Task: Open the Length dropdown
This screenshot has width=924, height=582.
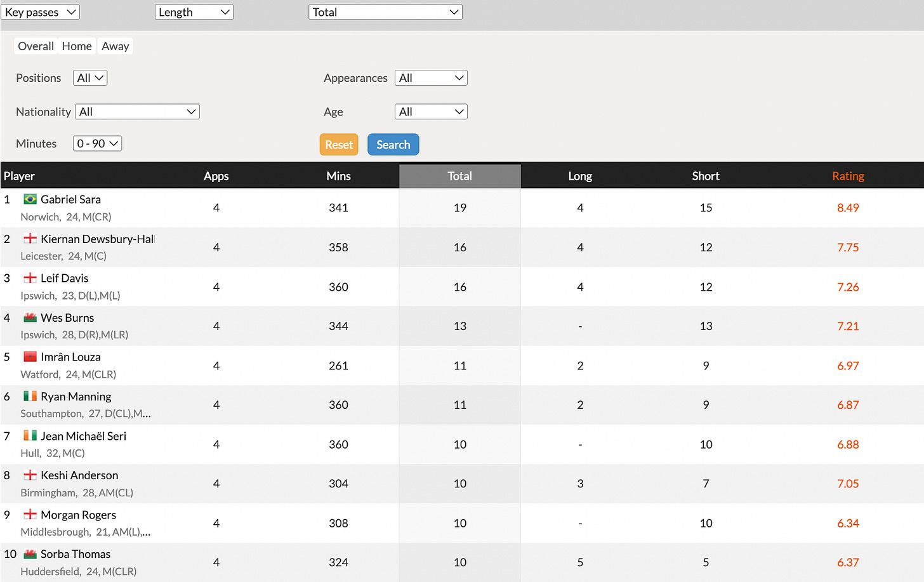Action: tap(194, 12)
